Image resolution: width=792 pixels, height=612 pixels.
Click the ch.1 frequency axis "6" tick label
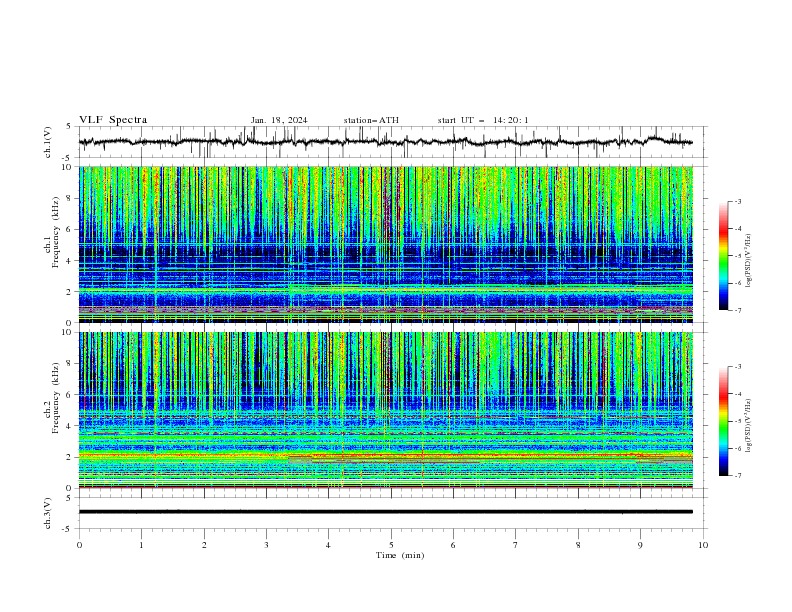tap(69, 229)
